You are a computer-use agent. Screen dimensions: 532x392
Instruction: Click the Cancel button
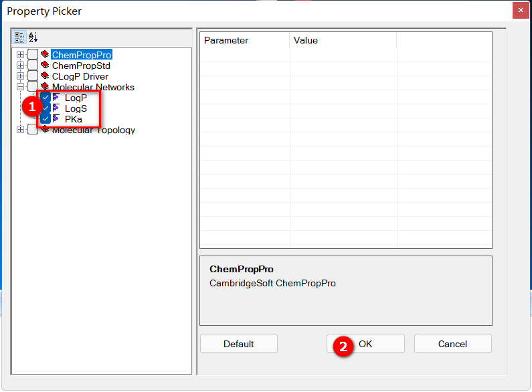pos(452,344)
